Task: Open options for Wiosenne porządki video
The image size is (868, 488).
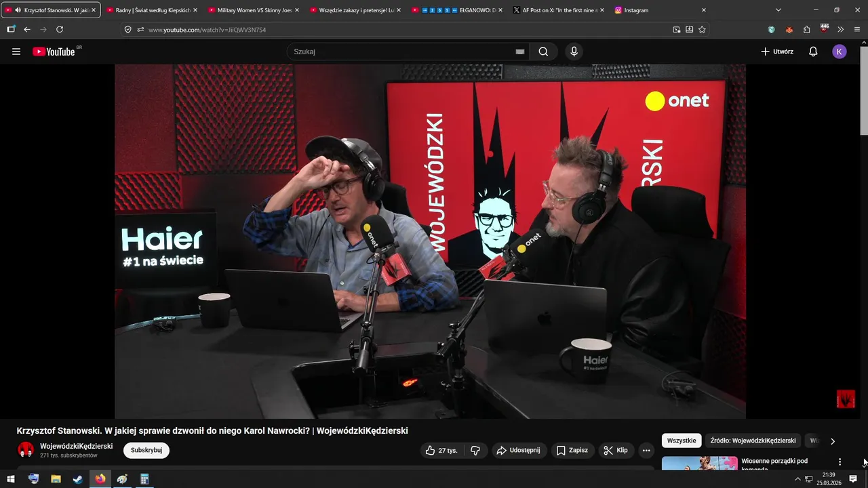Action: (840, 462)
